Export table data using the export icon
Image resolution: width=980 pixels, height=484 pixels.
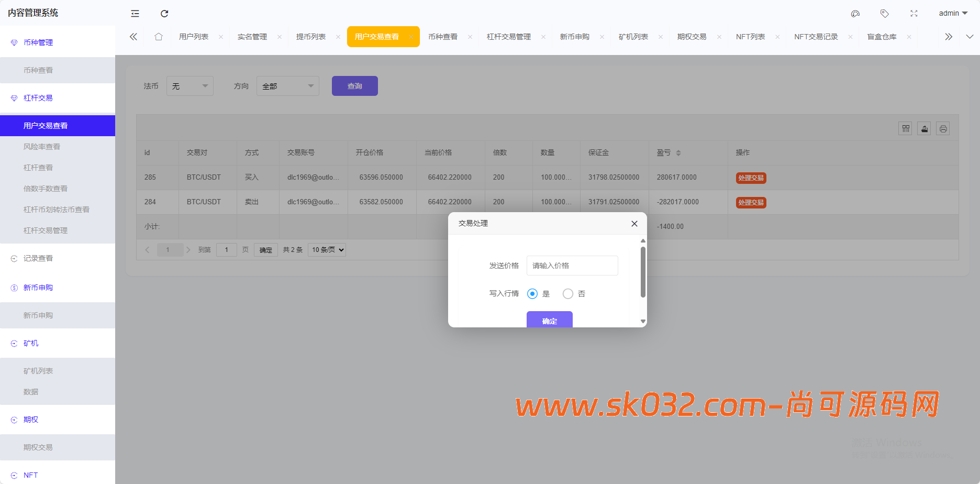pyautogui.click(x=924, y=128)
